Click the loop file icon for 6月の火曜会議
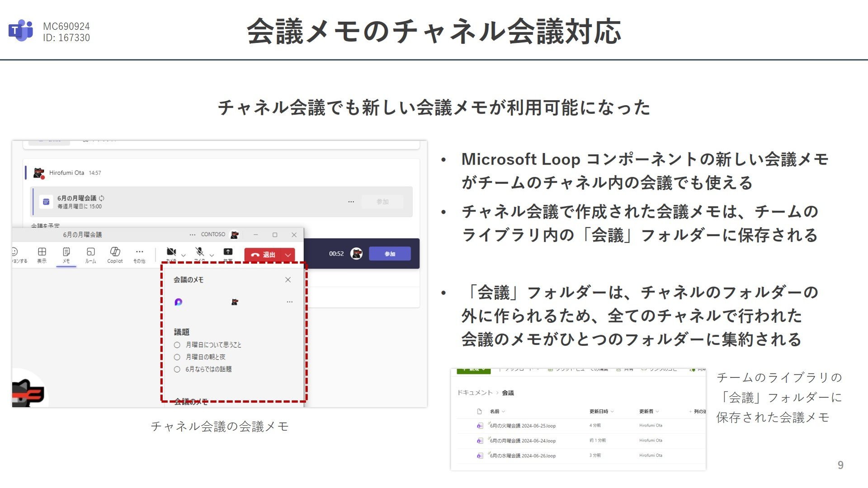The image size is (868, 488). pos(480,426)
